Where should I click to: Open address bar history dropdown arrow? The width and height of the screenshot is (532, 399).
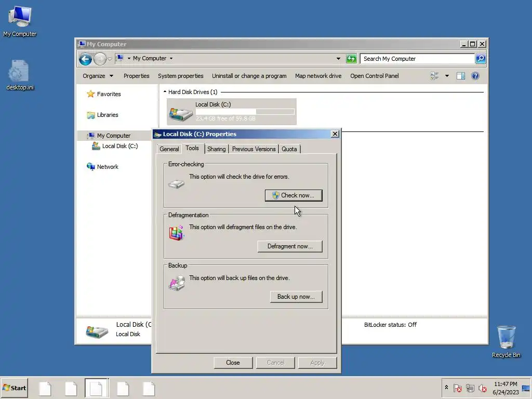click(338, 59)
